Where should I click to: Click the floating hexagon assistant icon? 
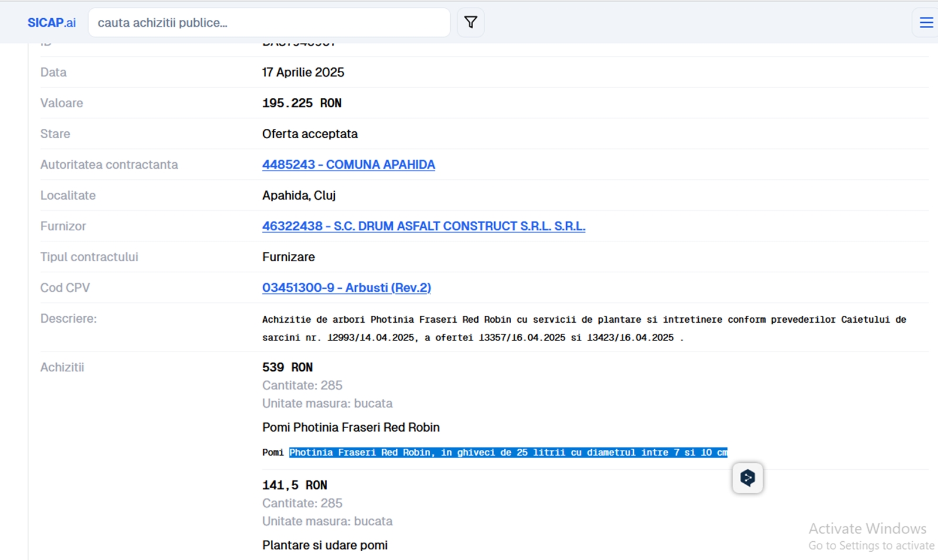point(747,478)
